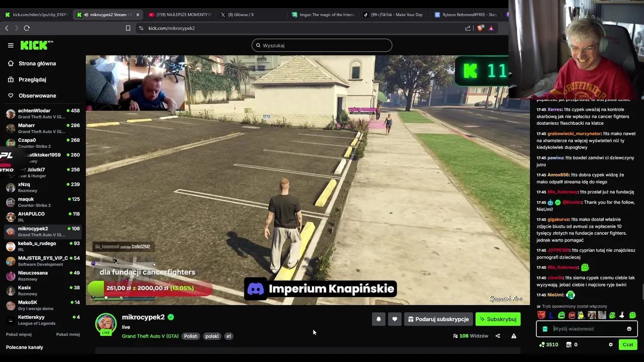Expand list with Pokaż więcej
Viewport: 644px width, 362px height.
pos(19,334)
